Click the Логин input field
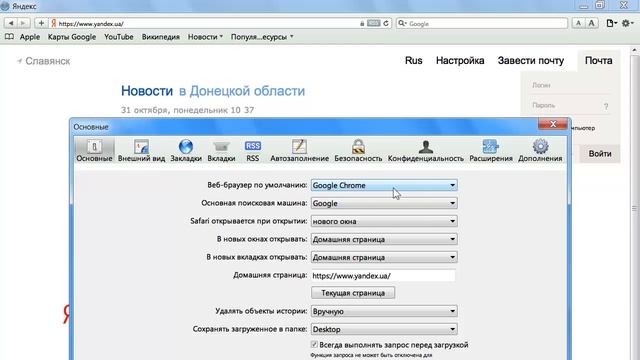This screenshot has height=360, width=640. (571, 85)
